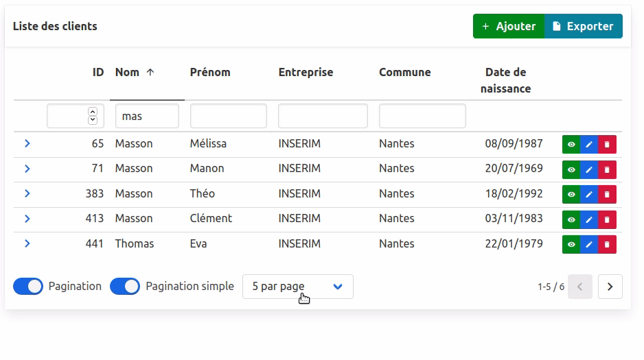Decrement the ID filter stepper down arrow

point(93,120)
